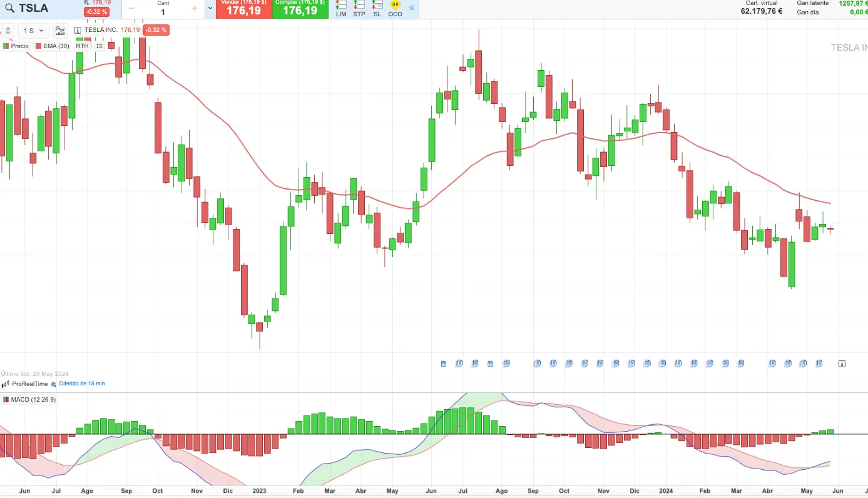868x498 pixels.
Task: Click the info marker at right end of events row
Action: 842,363
